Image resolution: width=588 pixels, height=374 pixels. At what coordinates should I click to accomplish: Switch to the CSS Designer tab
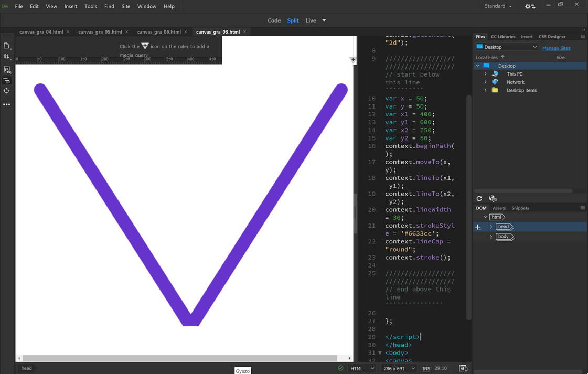pyautogui.click(x=552, y=36)
